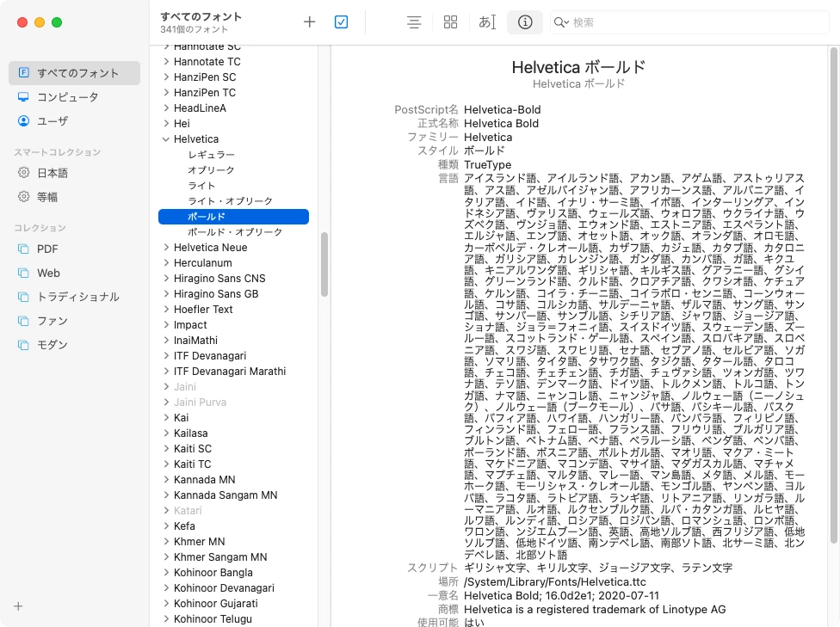The height and width of the screenshot is (627, 840).
Task: Select Kohinoor Telugu font row
Action: tap(233, 619)
